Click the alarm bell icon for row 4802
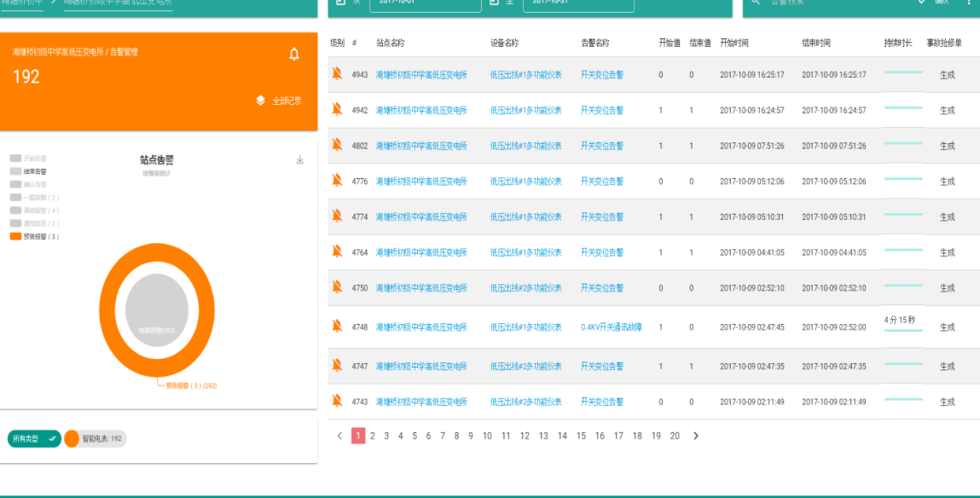Screen dimensions: 980x498 point(337,145)
